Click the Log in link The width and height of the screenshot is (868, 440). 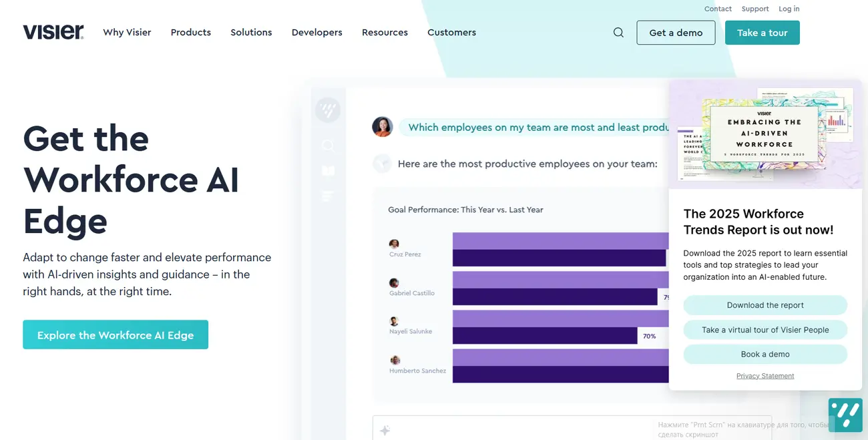click(789, 9)
